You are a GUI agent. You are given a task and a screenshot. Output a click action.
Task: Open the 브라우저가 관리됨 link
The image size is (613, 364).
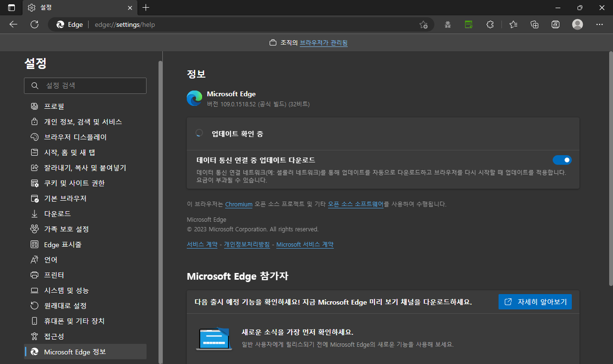[324, 43]
